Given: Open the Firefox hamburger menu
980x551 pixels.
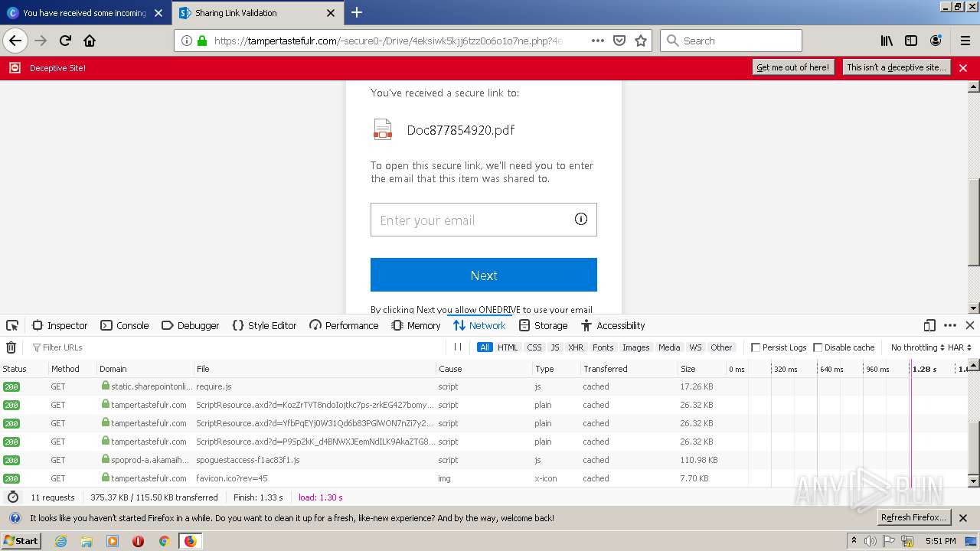Looking at the screenshot, I should click(965, 41).
